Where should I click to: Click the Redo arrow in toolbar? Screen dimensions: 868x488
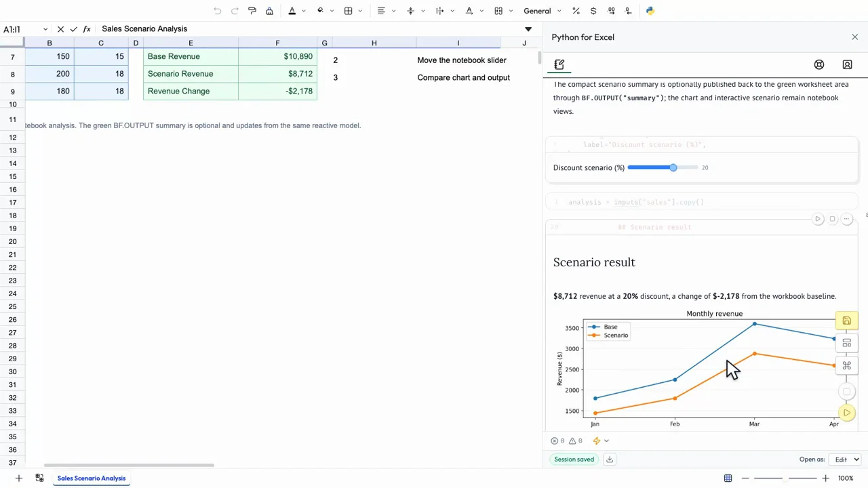[x=235, y=11]
